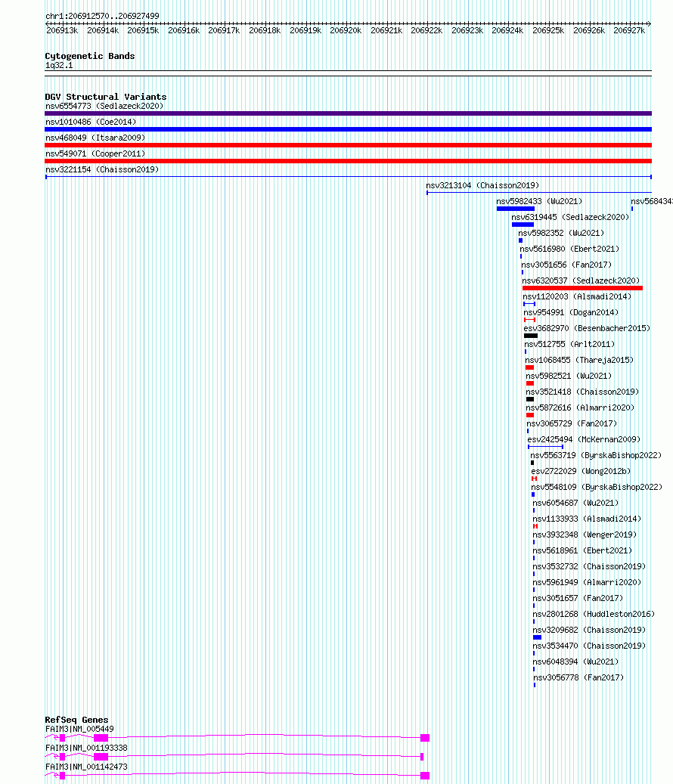Open nsv5961949 (Almarri2020) label

click(587, 582)
